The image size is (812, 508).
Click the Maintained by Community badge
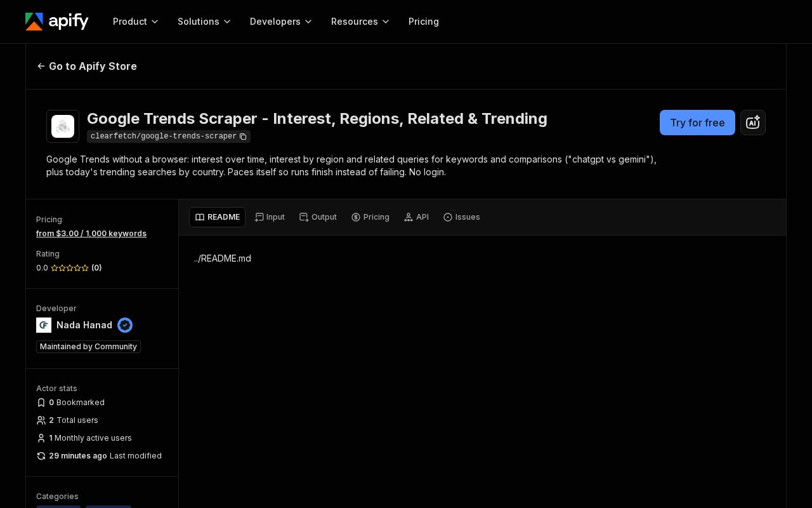[88, 347]
